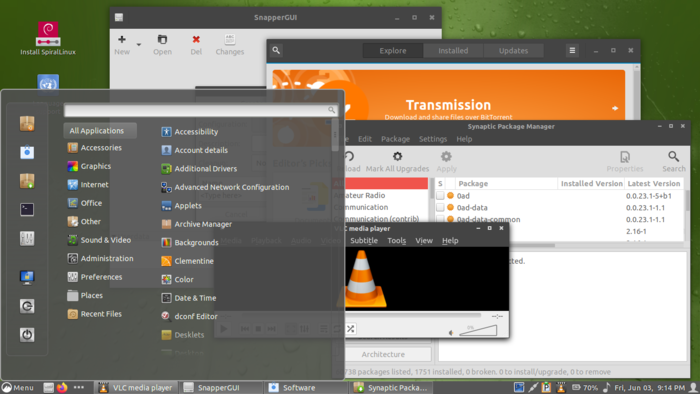Toggle VLC shuffle button
The image size is (700, 394).
pyautogui.click(x=350, y=329)
